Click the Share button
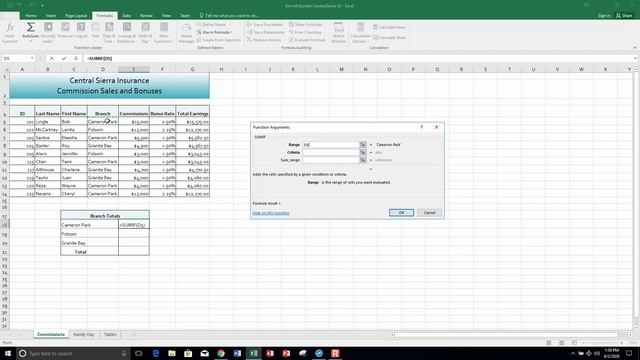 point(624,16)
